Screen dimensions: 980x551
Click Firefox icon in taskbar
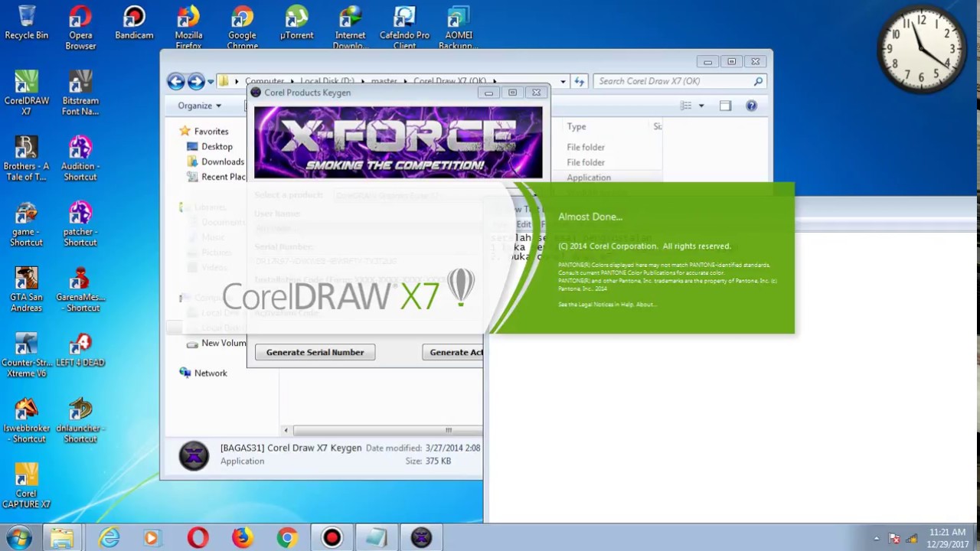click(242, 538)
